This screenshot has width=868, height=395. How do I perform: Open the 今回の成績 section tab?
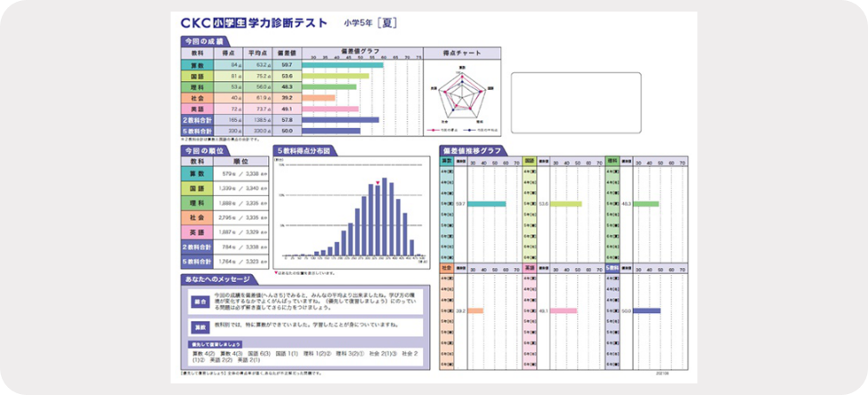click(x=204, y=42)
